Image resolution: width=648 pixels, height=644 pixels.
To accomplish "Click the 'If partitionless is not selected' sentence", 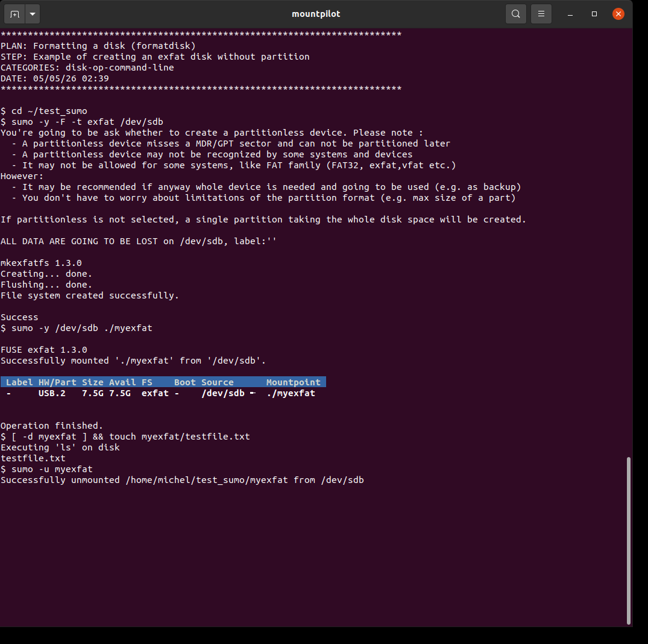I will [x=263, y=219].
